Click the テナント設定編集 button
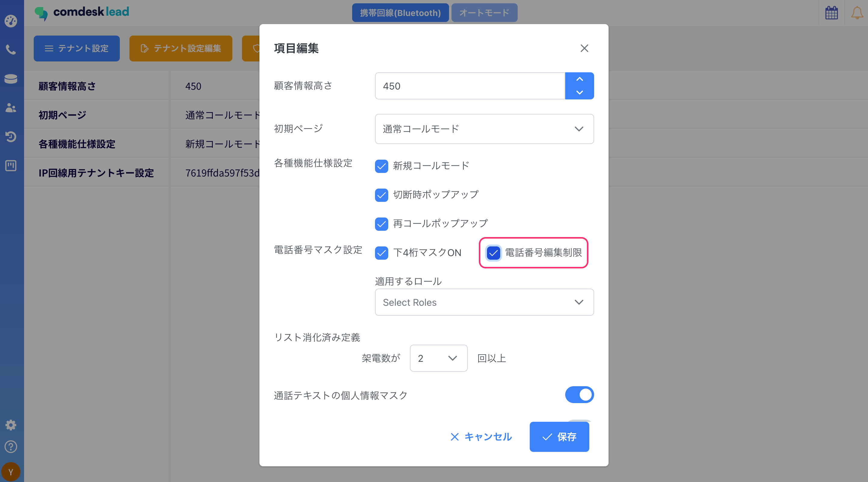Screen dimensions: 868x482 [181, 48]
